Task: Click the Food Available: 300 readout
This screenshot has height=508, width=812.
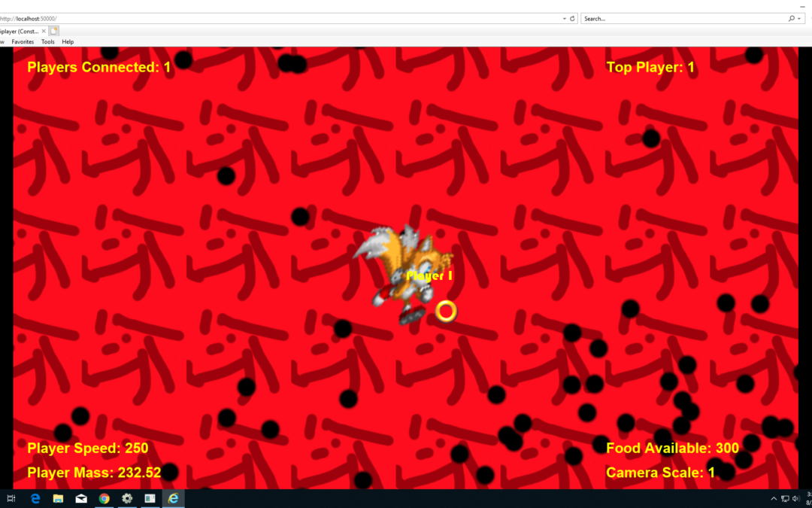Action: tap(672, 448)
